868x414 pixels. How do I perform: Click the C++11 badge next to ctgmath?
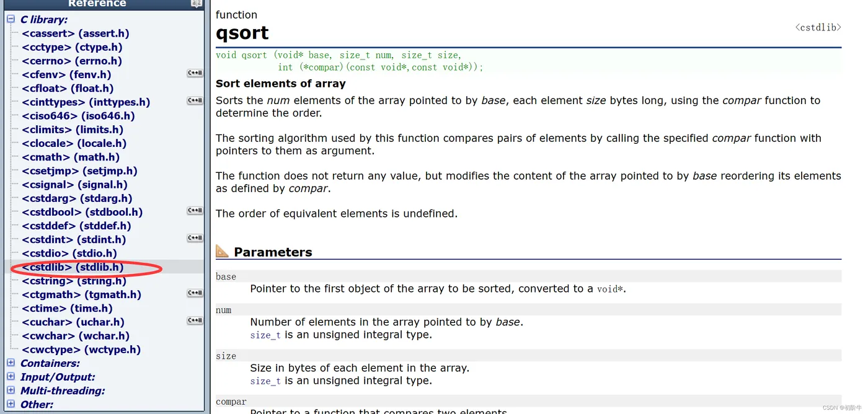click(x=195, y=294)
